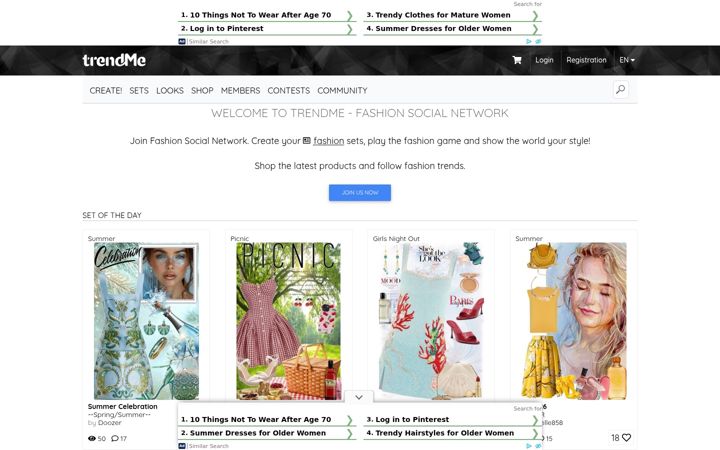
Task: Open the MEMBERS page
Action: point(241,90)
